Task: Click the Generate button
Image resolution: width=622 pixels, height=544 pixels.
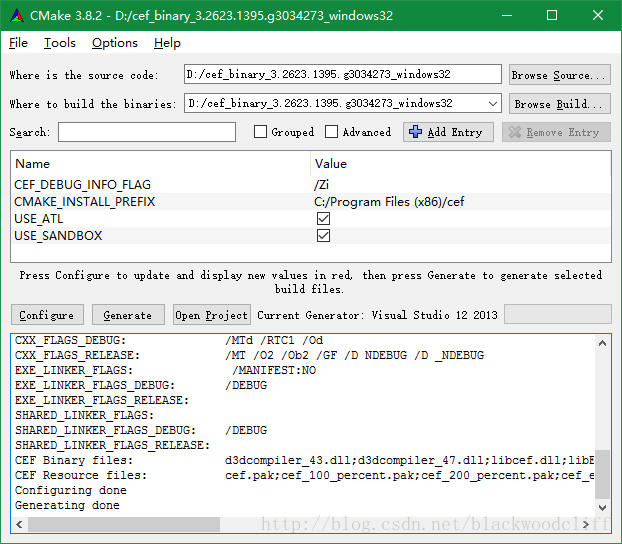Action: [128, 315]
